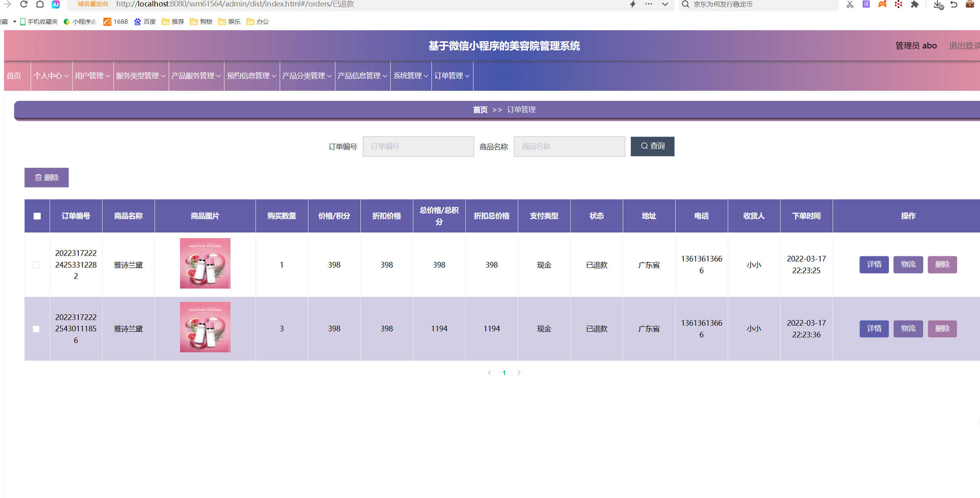
Task: Open the 百度 bookmark
Action: click(x=145, y=22)
